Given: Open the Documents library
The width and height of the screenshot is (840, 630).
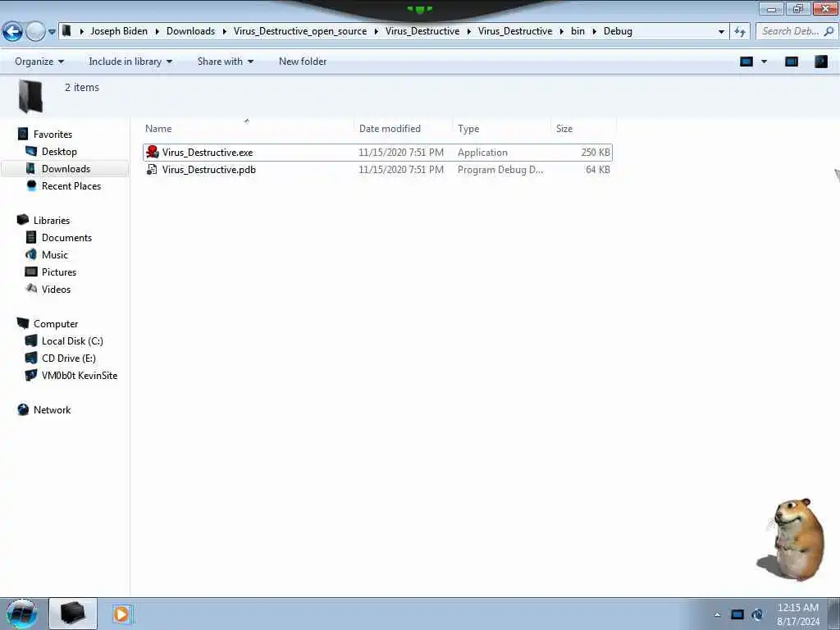Looking at the screenshot, I should tap(66, 237).
